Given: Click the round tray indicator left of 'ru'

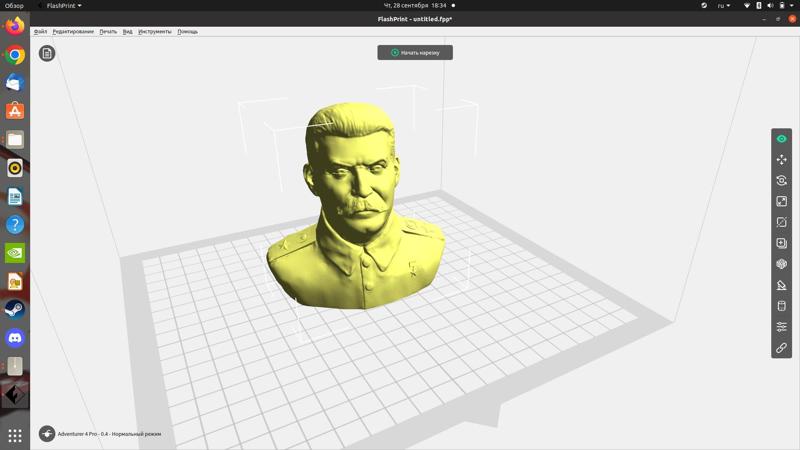Looking at the screenshot, I should tap(704, 6).
